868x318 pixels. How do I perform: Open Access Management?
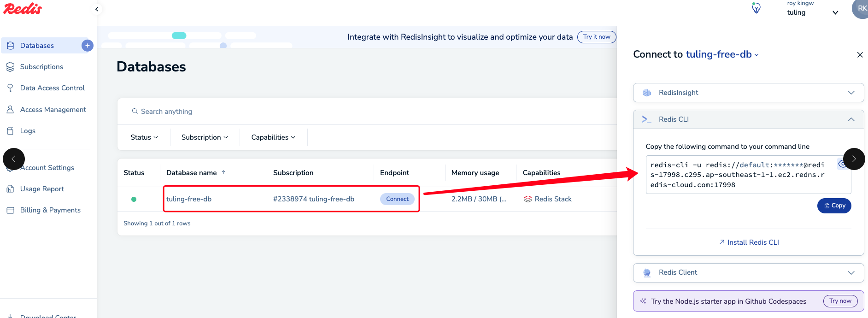pos(53,110)
